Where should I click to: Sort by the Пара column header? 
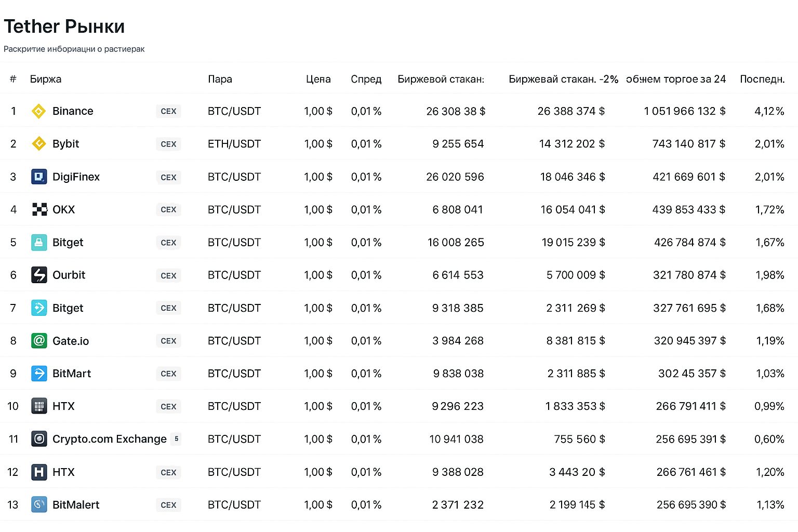pyautogui.click(x=220, y=79)
